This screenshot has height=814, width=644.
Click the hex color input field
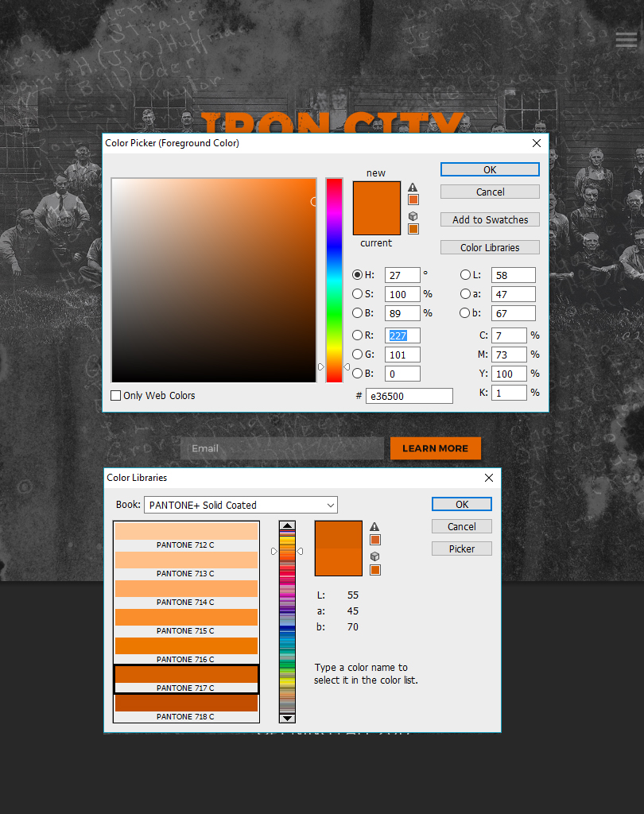tap(409, 396)
